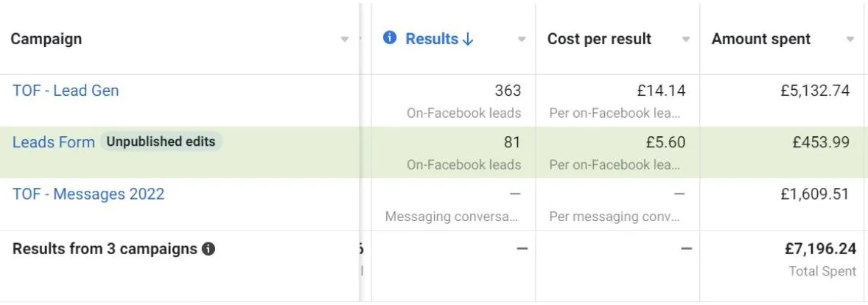Open the Amount spent column dropdown arrow
The image size is (868, 305).
coord(850,39)
